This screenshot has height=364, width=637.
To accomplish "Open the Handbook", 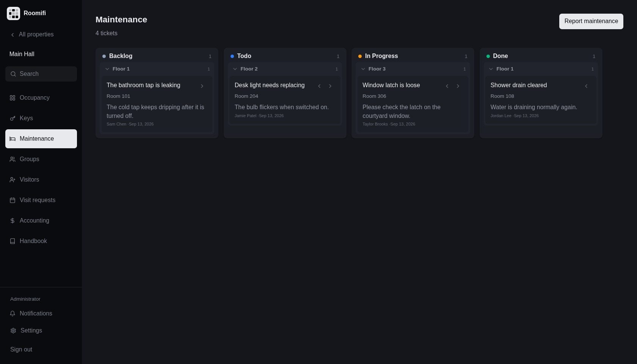I will point(41,241).
